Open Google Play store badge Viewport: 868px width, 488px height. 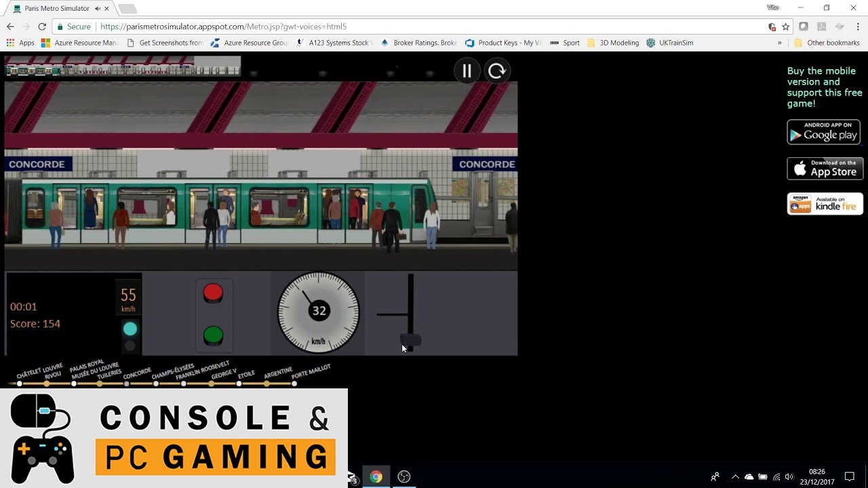(x=823, y=132)
